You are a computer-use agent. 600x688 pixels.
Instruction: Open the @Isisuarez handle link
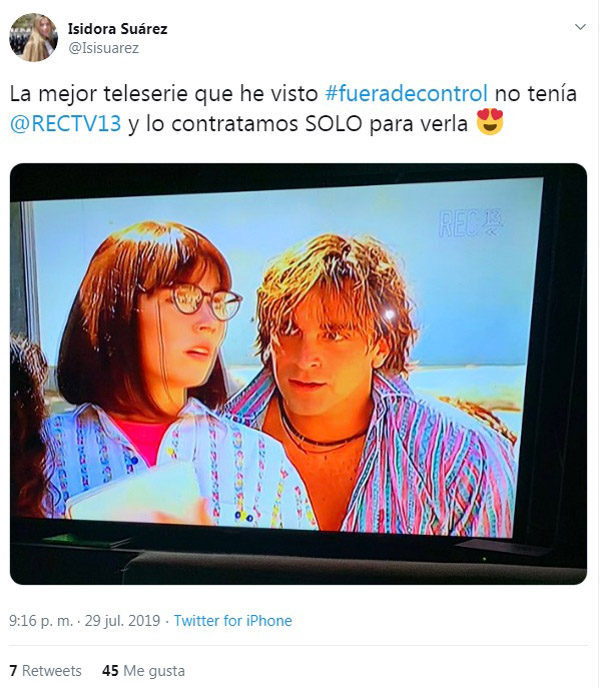(x=103, y=48)
